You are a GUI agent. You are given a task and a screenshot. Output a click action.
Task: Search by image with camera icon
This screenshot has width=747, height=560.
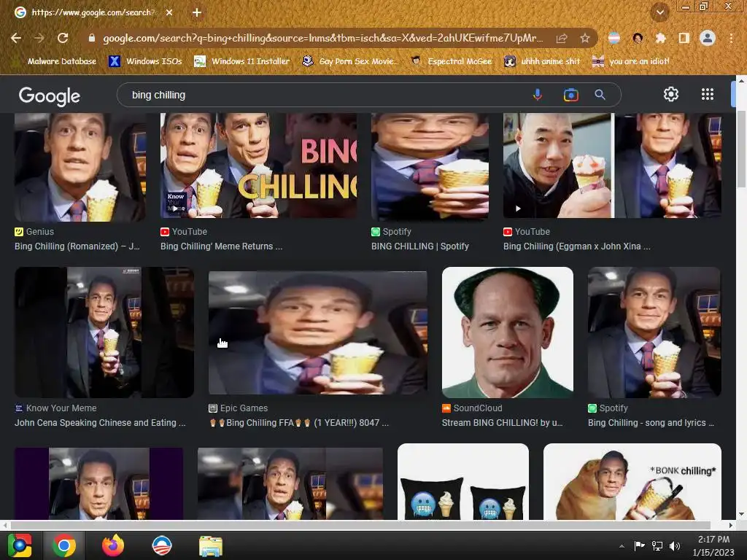tap(570, 95)
